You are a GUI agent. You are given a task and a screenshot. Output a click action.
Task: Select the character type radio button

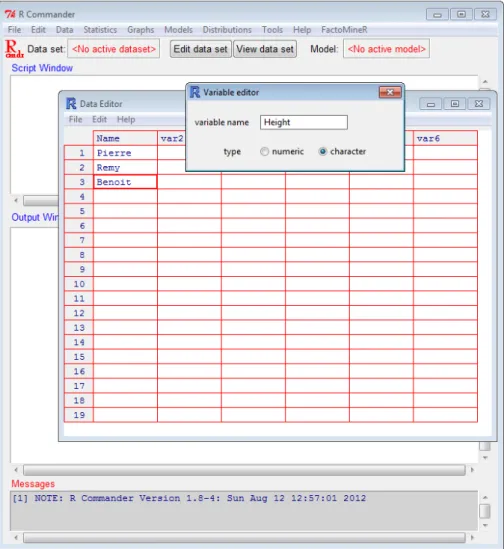pos(323,152)
